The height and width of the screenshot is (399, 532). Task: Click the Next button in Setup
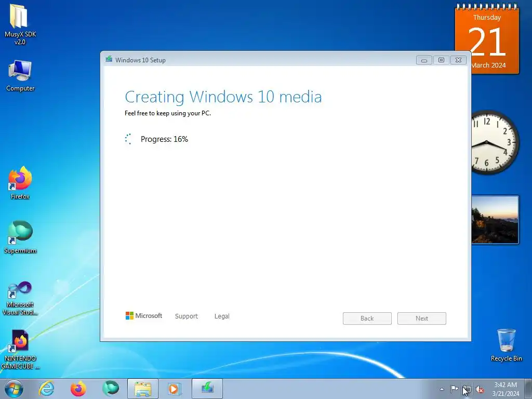coord(422,318)
